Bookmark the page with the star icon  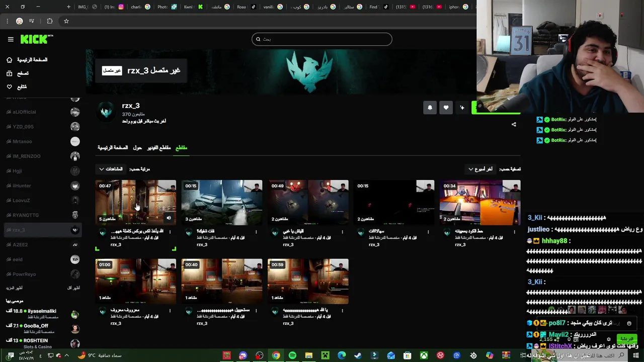click(66, 21)
